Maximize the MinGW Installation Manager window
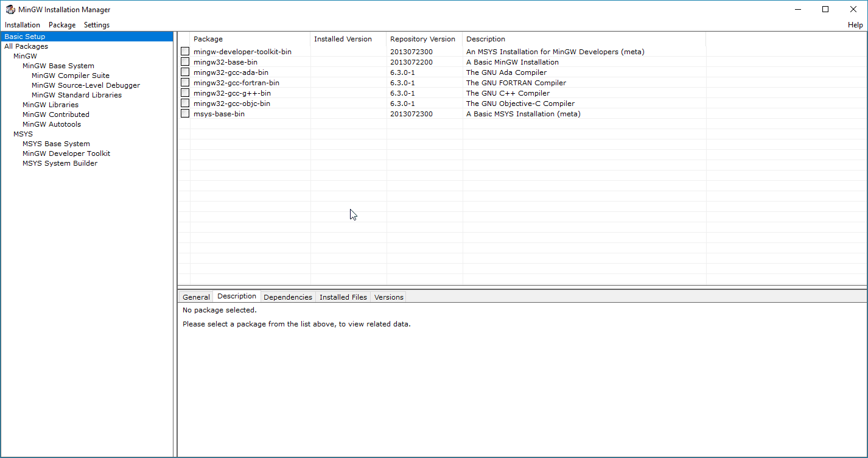868x458 pixels. tap(825, 9)
